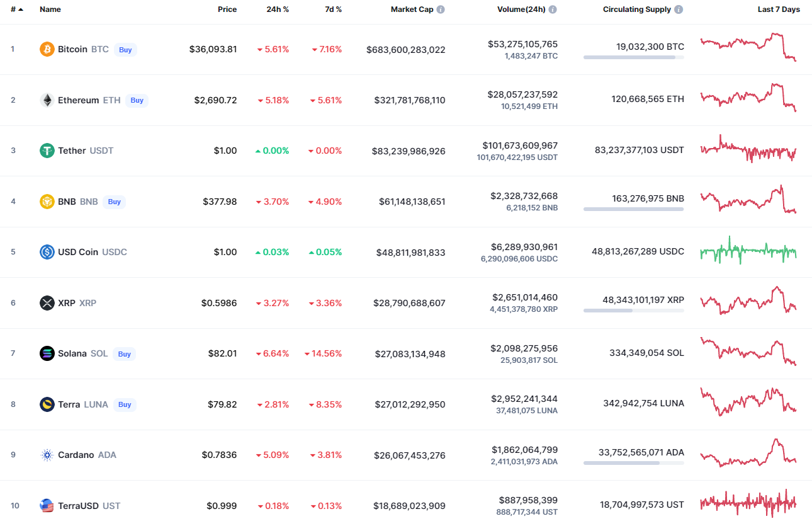Click the Cardano logo icon
The image size is (812, 526).
pos(47,455)
